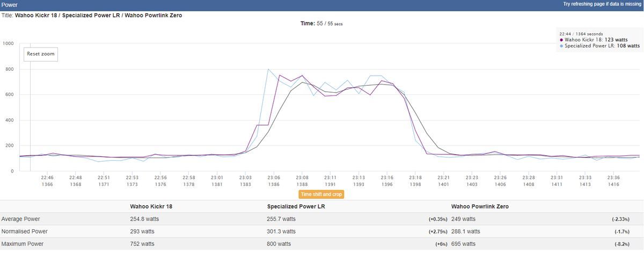This screenshot has width=644, height=255.
Task: Click the 1000 y-axis label
Action: [x=8, y=43]
